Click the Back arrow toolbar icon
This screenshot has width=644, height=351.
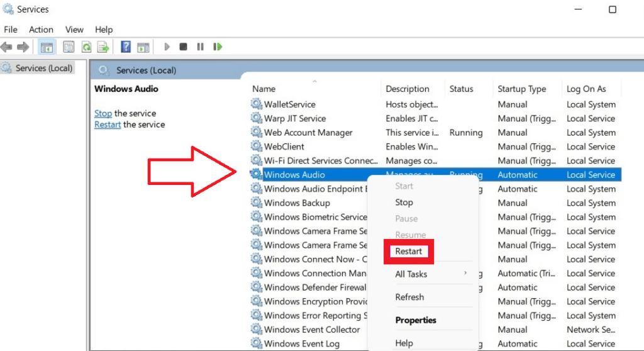click(x=6, y=47)
